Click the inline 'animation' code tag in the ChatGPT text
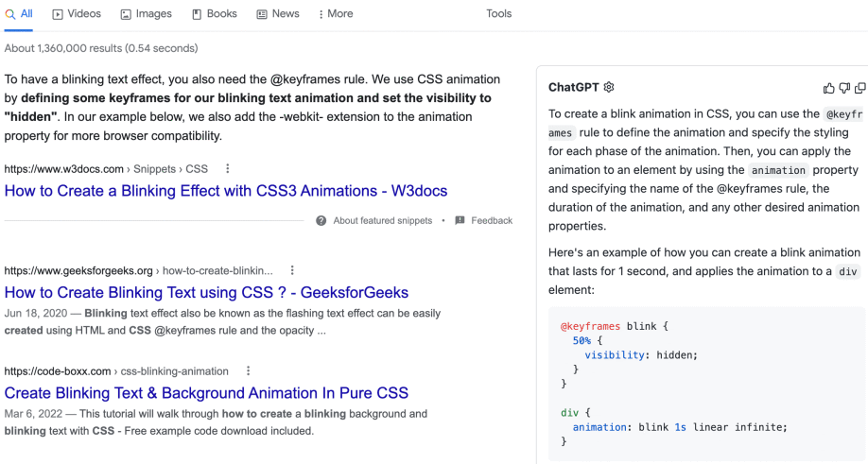This screenshot has height=464, width=868. point(778,170)
